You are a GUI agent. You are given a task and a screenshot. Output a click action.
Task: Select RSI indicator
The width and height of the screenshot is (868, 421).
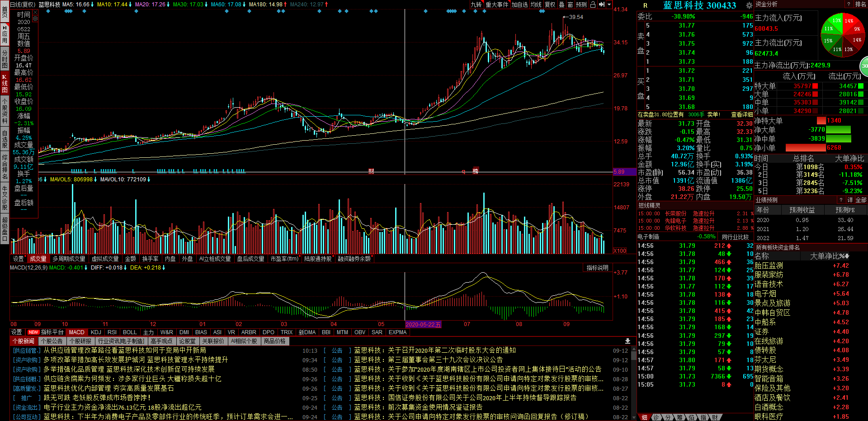click(112, 332)
